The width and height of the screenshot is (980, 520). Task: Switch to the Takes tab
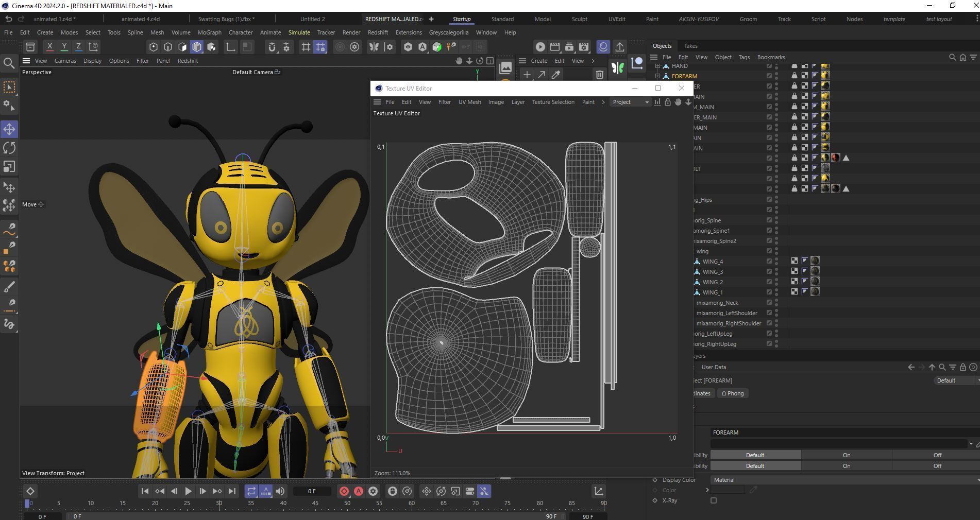(x=690, y=46)
